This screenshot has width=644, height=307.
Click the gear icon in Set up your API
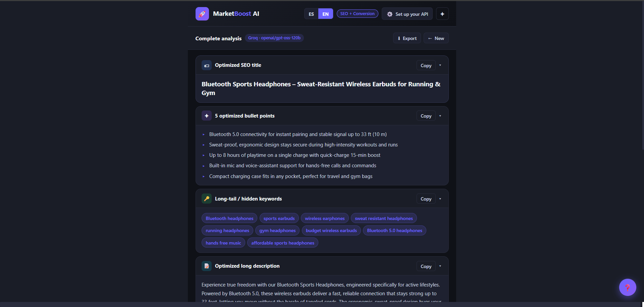tap(390, 14)
